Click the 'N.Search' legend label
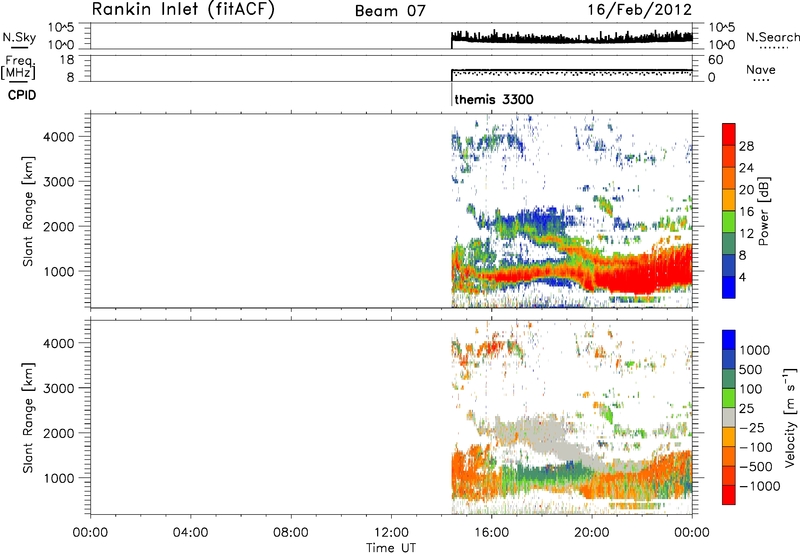This screenshot has width=800, height=554. coord(773,37)
